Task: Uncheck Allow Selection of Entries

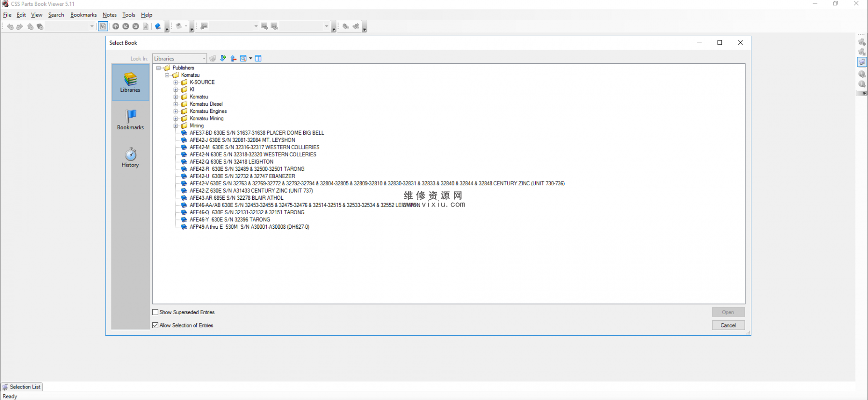Action: tap(155, 325)
